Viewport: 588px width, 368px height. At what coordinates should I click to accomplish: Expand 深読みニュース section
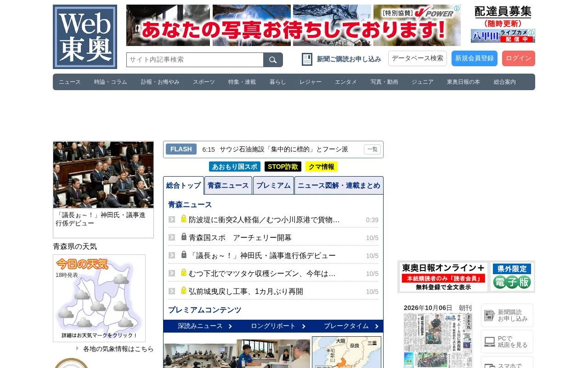(x=205, y=326)
